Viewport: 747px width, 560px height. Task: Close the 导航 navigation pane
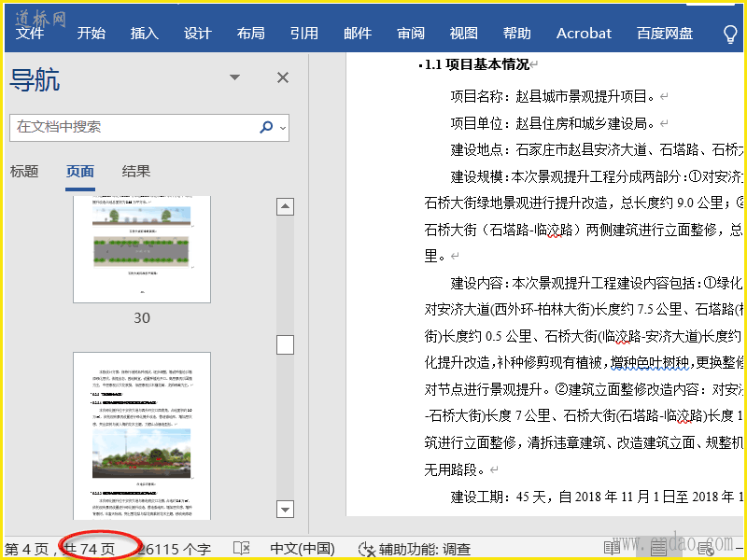point(283,77)
